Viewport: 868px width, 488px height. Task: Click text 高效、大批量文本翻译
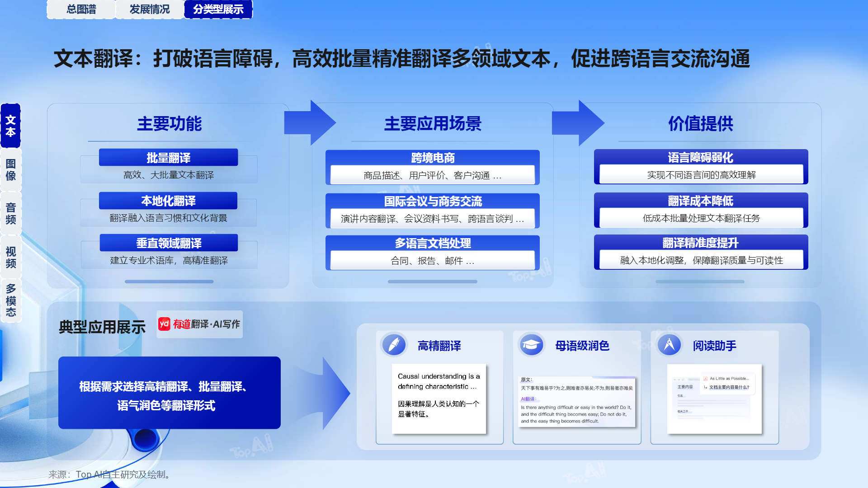click(x=169, y=175)
